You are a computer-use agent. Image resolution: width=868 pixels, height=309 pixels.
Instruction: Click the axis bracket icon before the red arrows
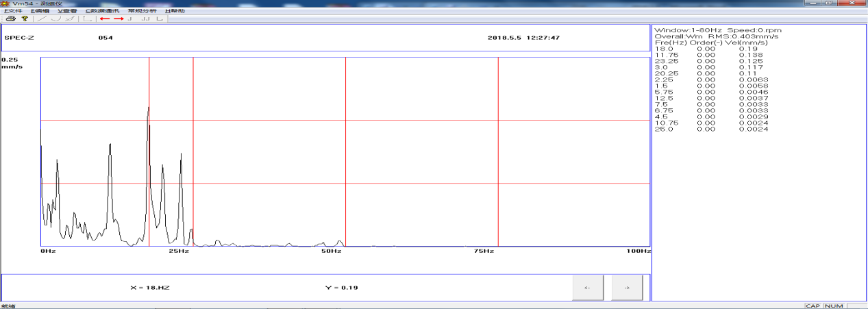(87, 18)
